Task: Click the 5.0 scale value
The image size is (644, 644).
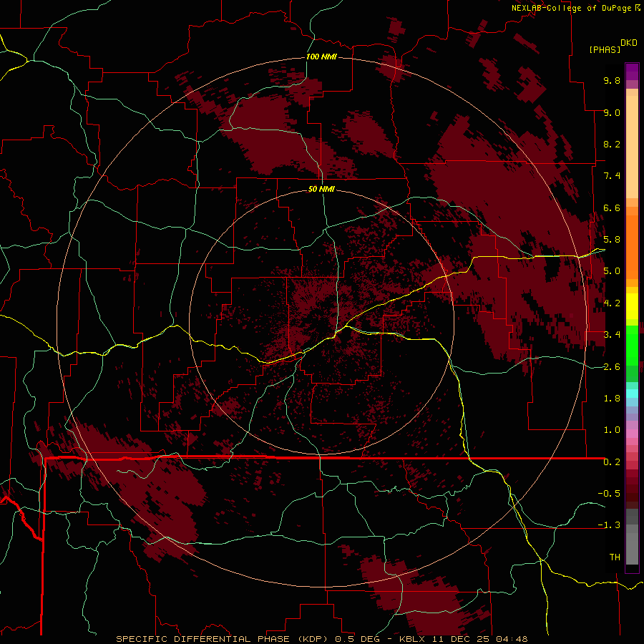Action: tap(612, 271)
